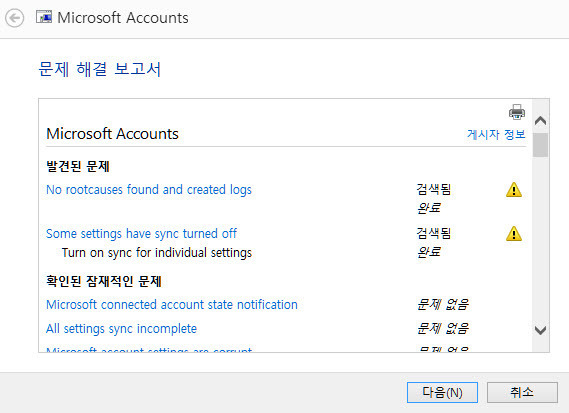Click 검색됨 status for No rootcauses found
Image resolution: width=569 pixels, height=413 pixels.
[434, 189]
